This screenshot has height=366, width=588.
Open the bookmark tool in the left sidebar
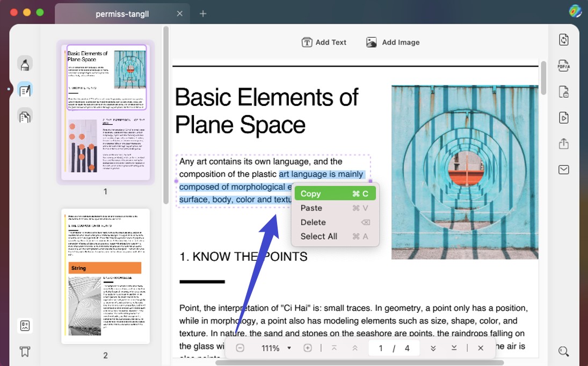(24, 351)
